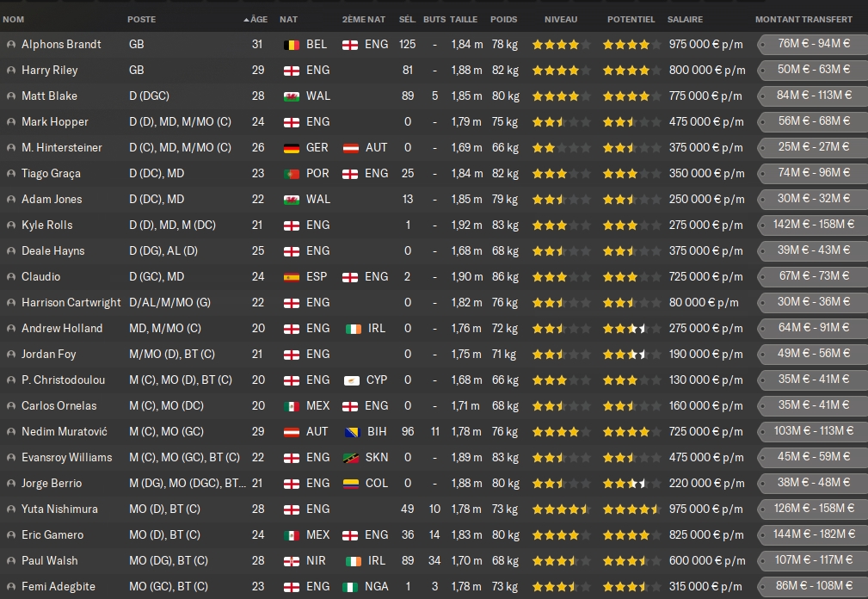Click Spain flag in Claudio's row
This screenshot has width=868, height=599.
(291, 277)
